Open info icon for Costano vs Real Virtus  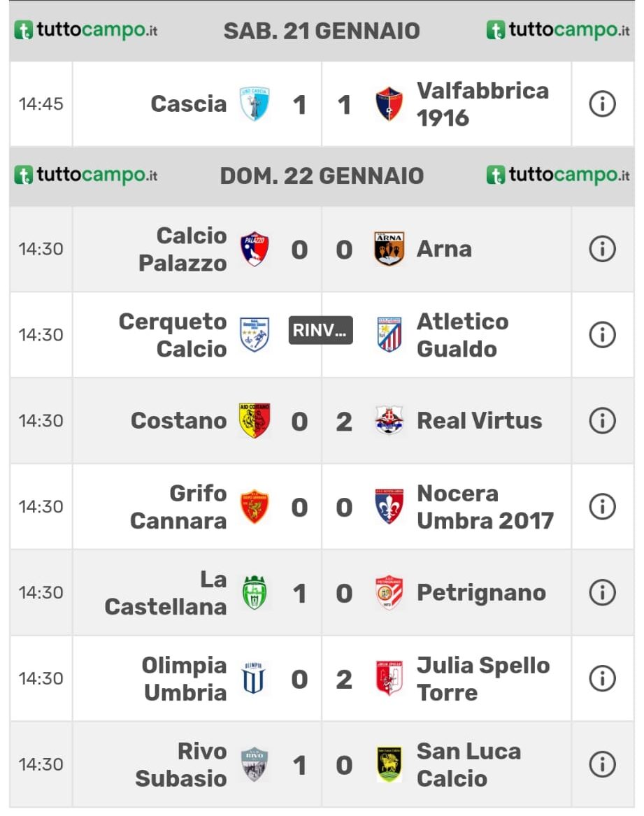pyautogui.click(x=602, y=421)
